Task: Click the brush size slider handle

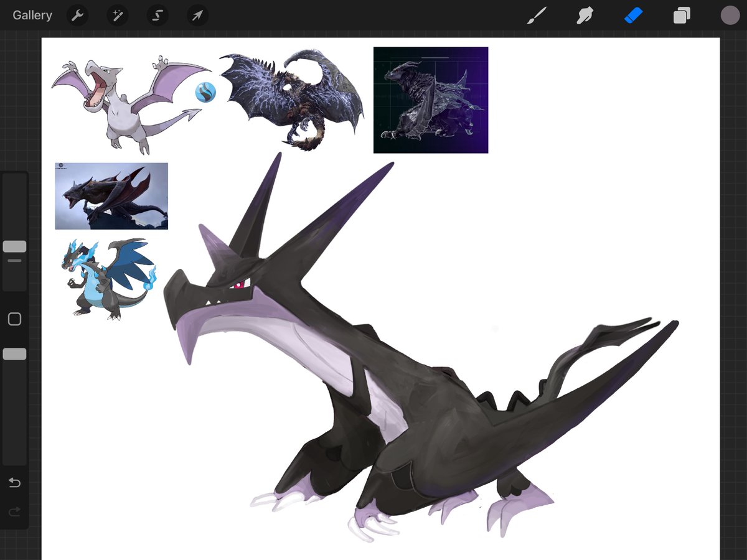Action: (x=14, y=246)
